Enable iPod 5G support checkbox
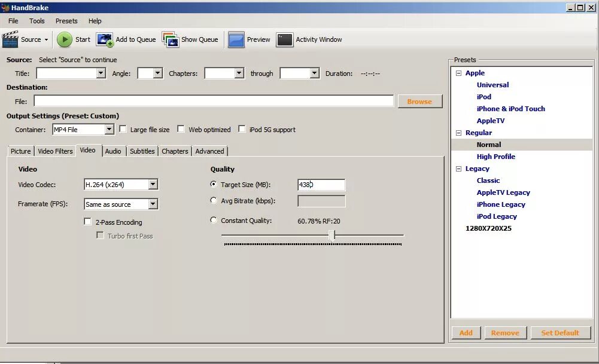This screenshot has width=599, height=364. pos(242,129)
